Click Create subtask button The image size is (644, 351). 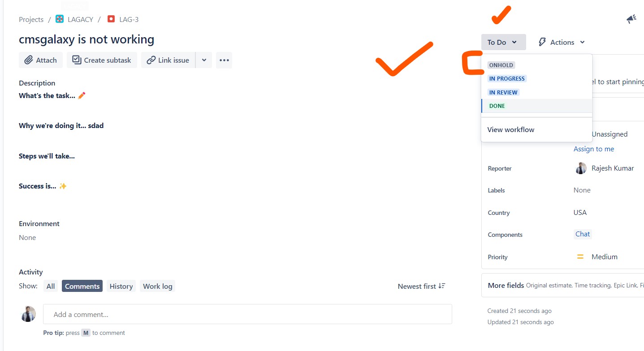[x=102, y=60]
